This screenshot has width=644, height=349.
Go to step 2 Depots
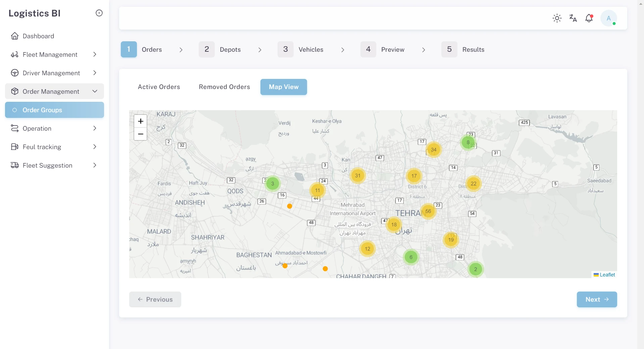tap(220, 49)
